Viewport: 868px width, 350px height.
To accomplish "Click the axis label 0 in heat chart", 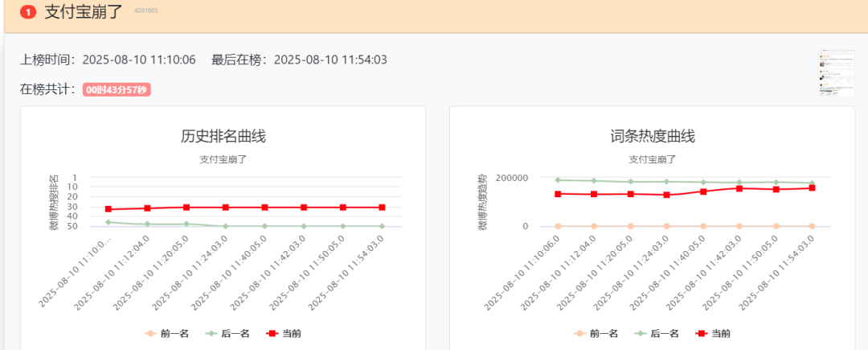I will pos(525,227).
